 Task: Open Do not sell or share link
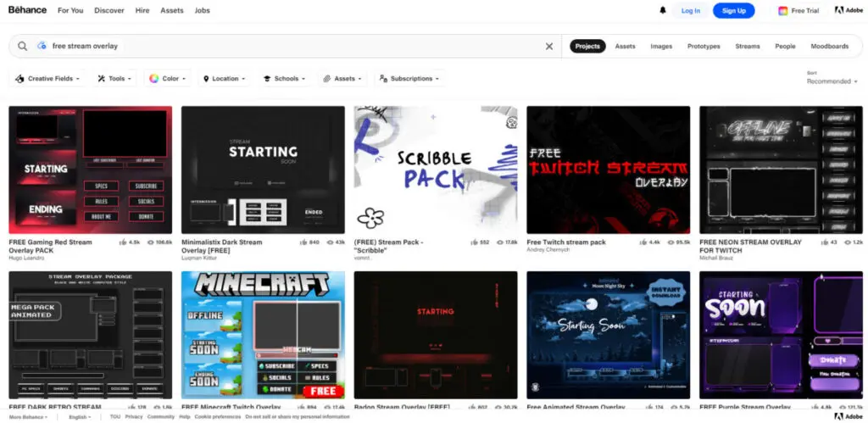298,417
